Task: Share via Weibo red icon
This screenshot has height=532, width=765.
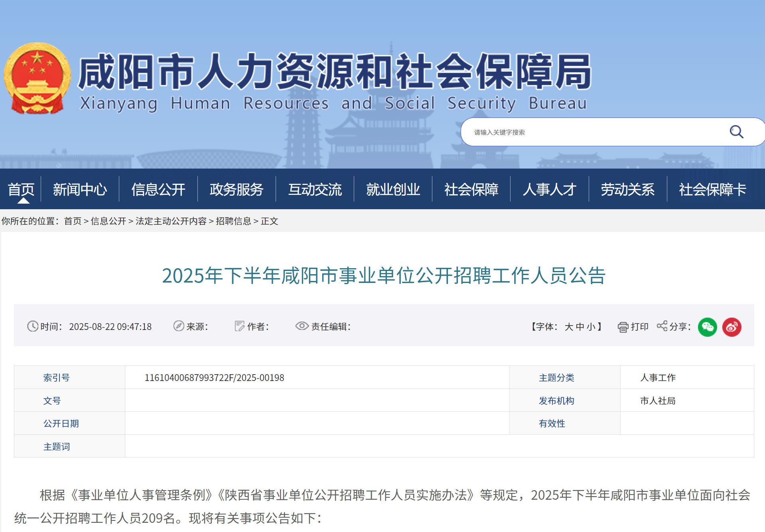Action: pos(732,327)
